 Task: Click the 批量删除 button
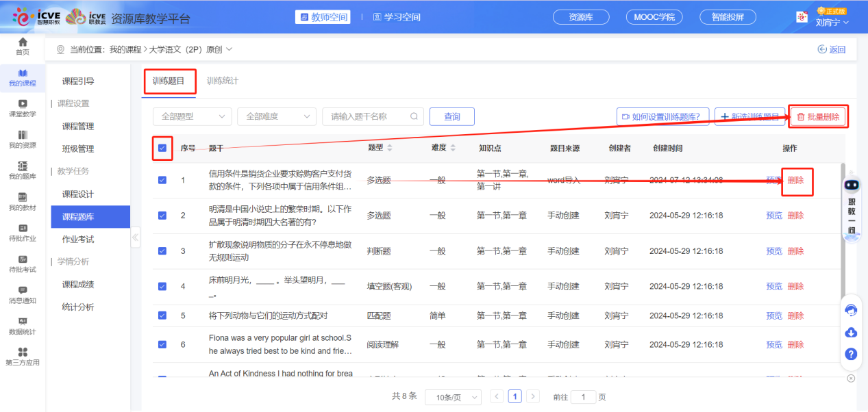818,117
